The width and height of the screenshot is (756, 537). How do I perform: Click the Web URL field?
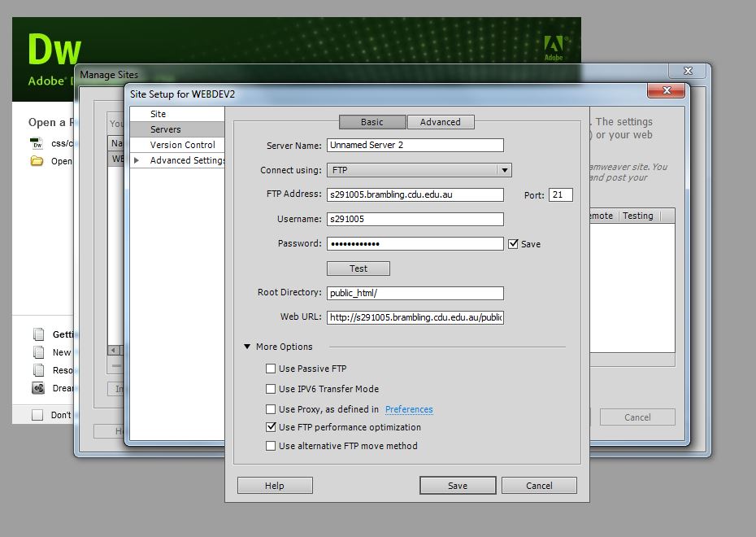[x=415, y=317]
